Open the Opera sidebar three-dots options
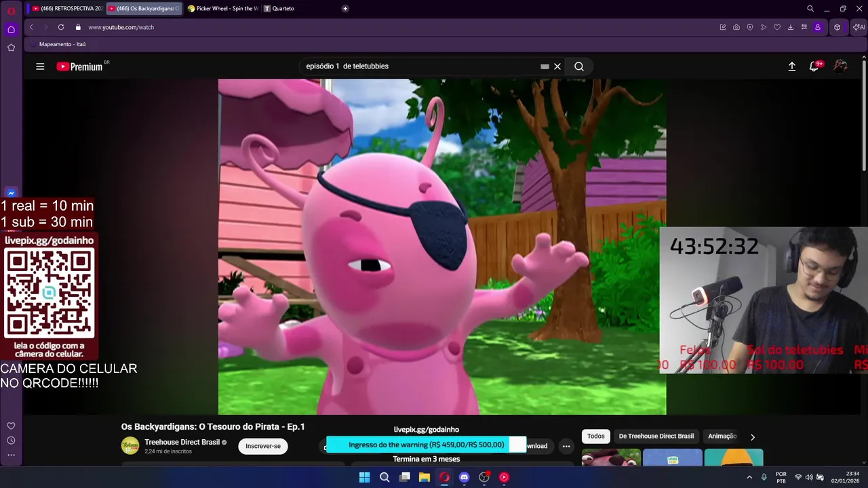 tap(11, 455)
